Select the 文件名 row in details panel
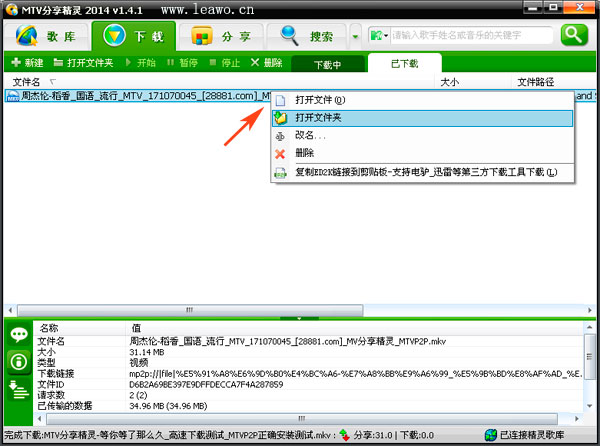Screen dimensions: 600x446 click(x=309, y=341)
